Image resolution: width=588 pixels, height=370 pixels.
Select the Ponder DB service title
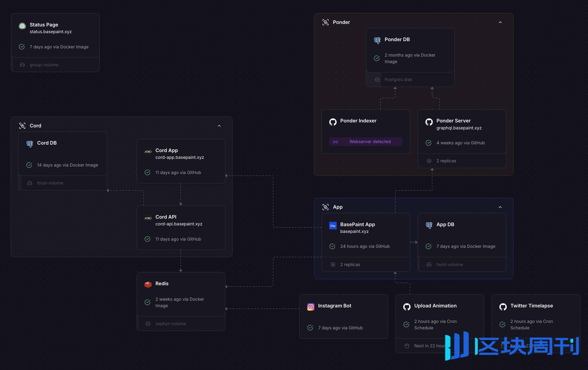point(397,39)
